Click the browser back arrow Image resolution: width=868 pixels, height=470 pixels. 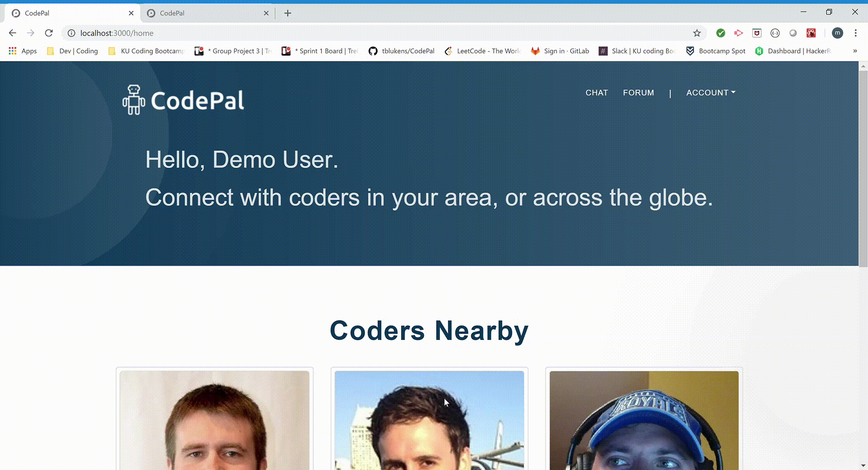(13, 33)
